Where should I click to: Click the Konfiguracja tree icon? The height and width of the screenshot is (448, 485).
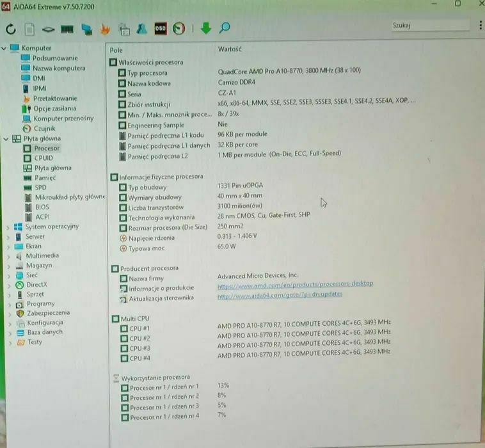(x=20, y=323)
